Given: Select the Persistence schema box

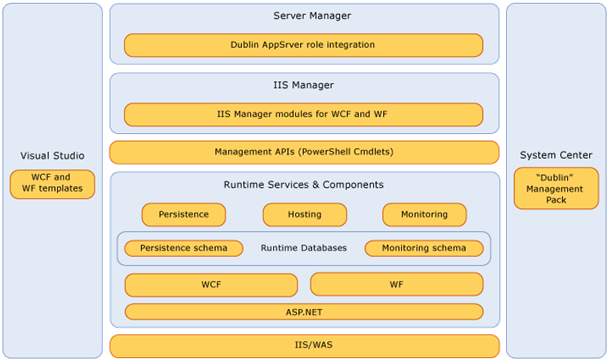Looking at the screenshot, I should pos(184,248).
